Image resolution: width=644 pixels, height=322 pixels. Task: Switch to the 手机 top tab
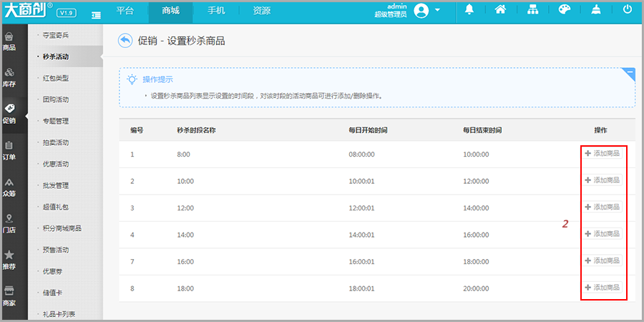coord(216,11)
